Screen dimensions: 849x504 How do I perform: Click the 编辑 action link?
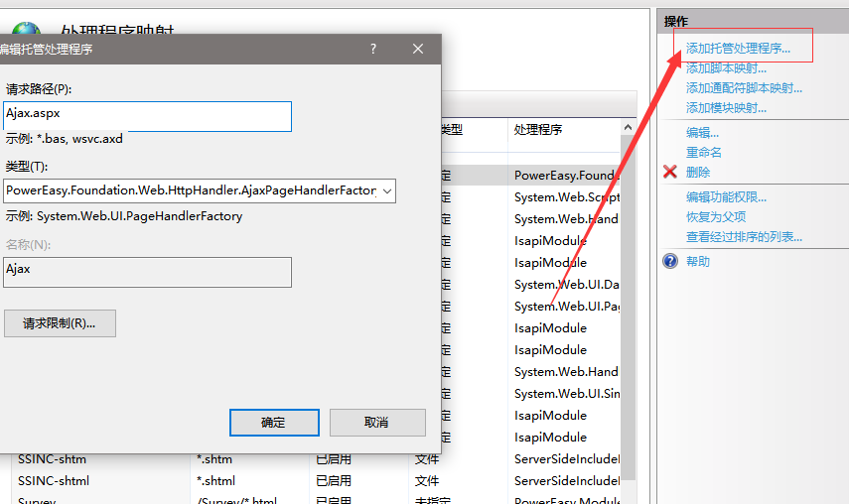(x=702, y=133)
